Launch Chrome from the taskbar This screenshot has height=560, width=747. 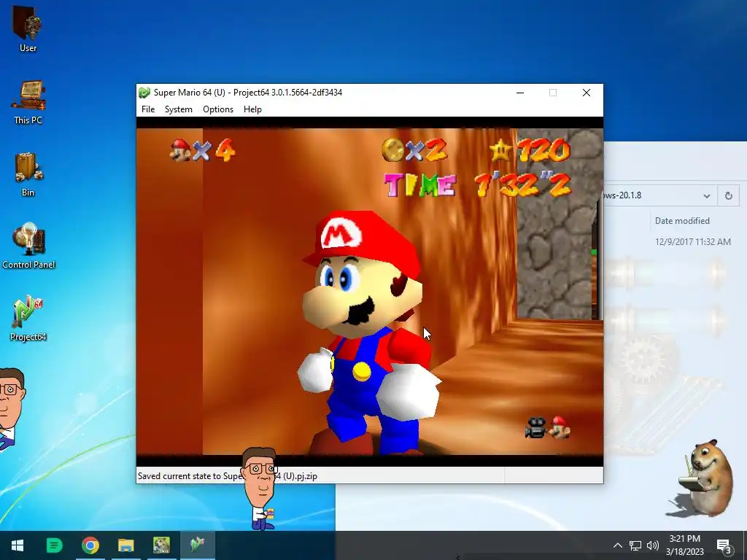click(x=90, y=545)
